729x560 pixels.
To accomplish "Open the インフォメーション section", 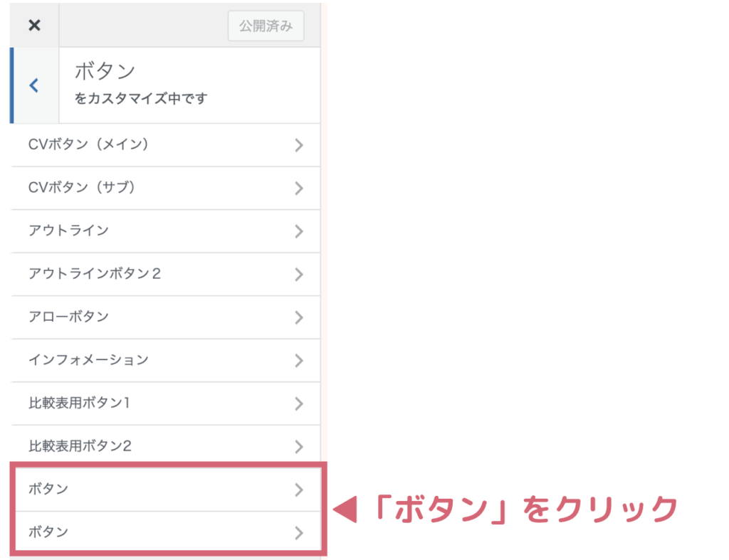I will [165, 360].
